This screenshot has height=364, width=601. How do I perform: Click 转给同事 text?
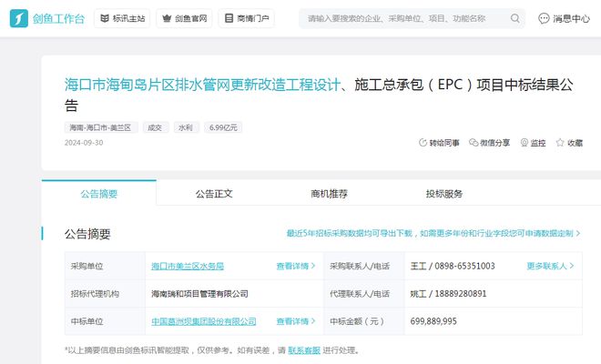tap(444, 143)
